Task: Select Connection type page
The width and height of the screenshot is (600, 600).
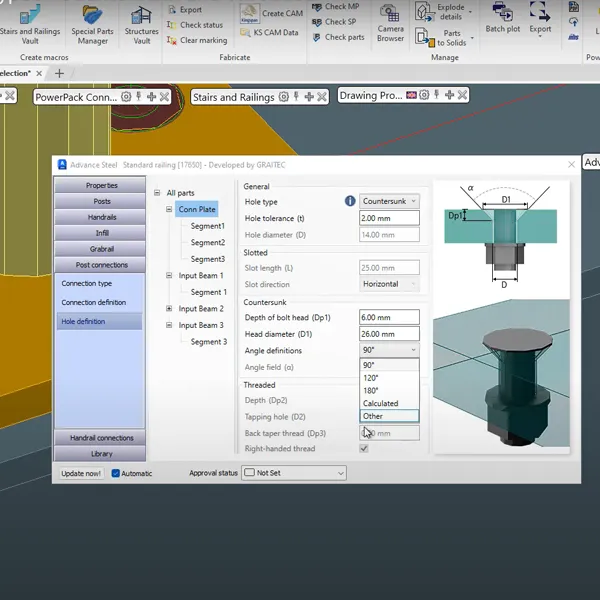Action: click(86, 284)
